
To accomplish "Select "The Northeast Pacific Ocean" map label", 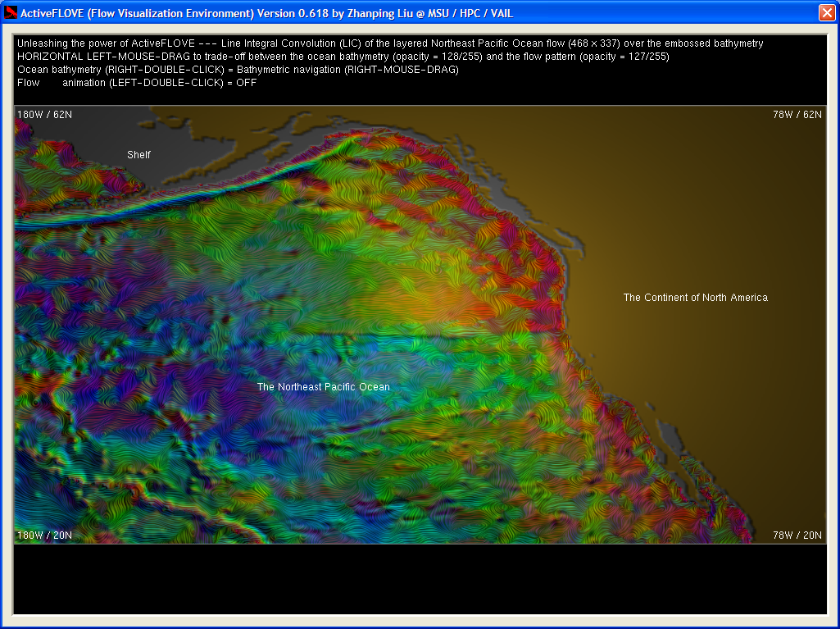I will [323, 387].
